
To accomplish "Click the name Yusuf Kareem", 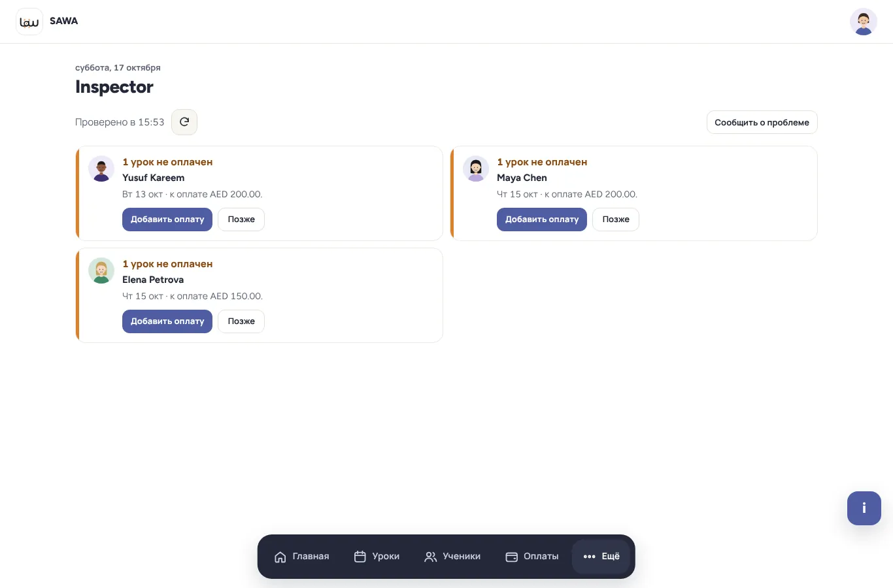I will click(154, 178).
